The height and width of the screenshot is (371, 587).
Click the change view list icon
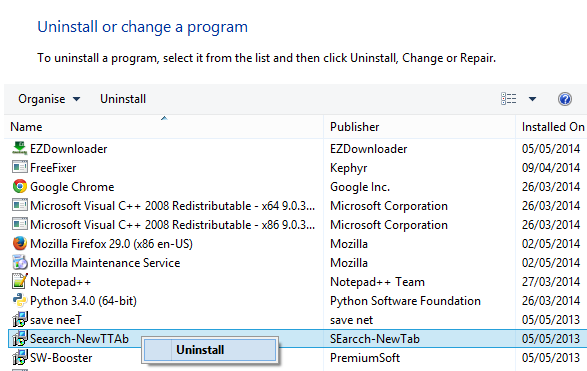(508, 99)
